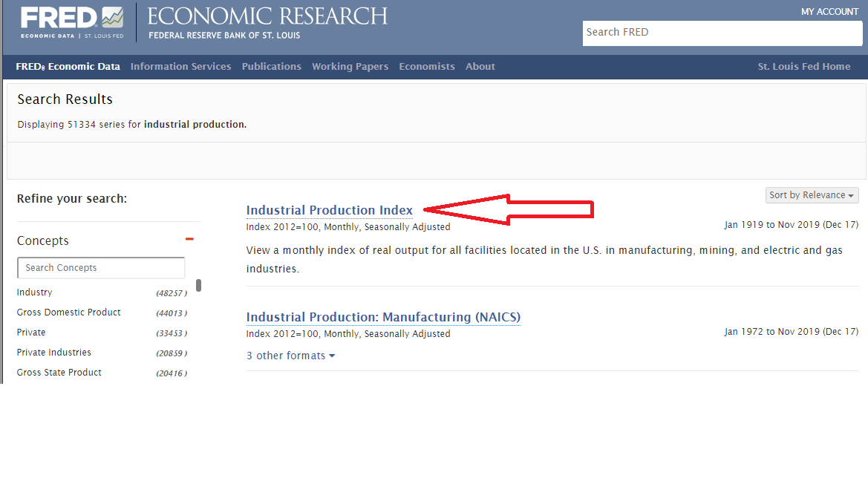Click the Search Concepts input box
This screenshot has height=481, width=868.
tap(101, 268)
